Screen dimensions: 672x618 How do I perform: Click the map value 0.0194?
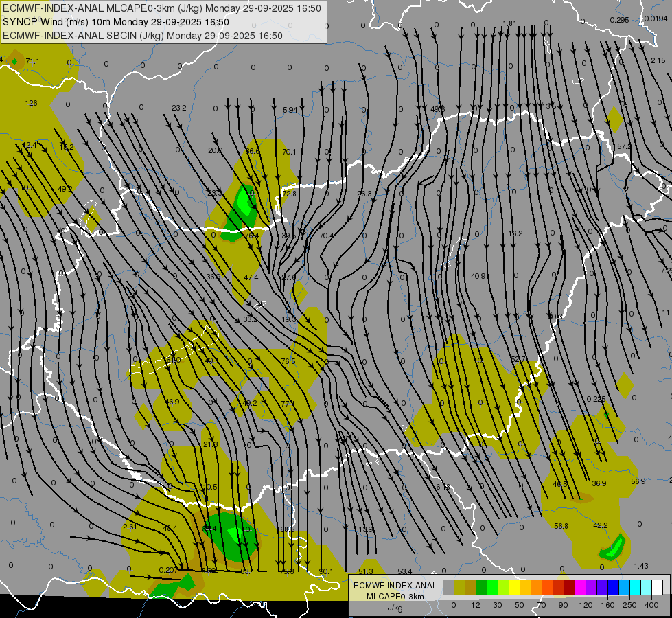click(656, 19)
